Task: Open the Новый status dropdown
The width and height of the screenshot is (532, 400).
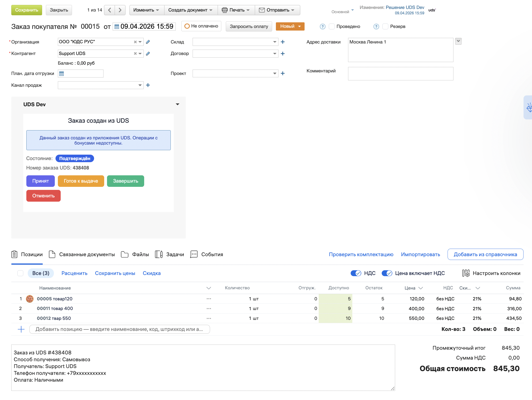Action: pyautogui.click(x=290, y=27)
